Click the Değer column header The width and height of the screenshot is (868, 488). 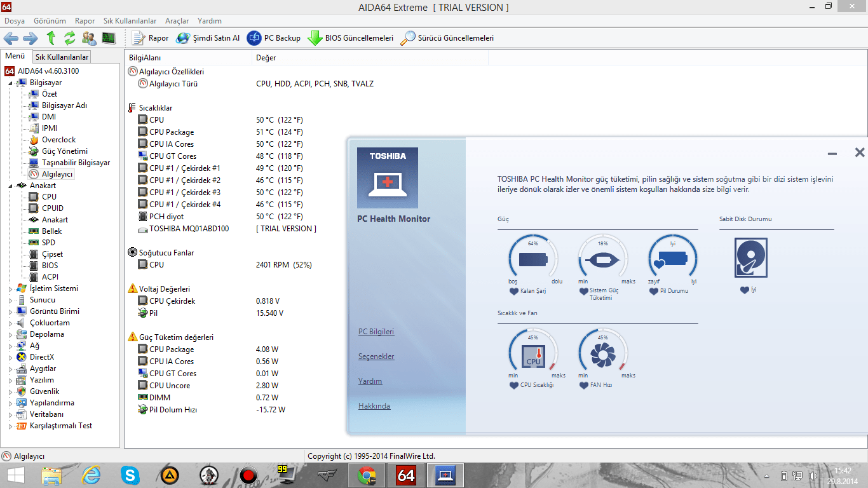tap(370, 58)
